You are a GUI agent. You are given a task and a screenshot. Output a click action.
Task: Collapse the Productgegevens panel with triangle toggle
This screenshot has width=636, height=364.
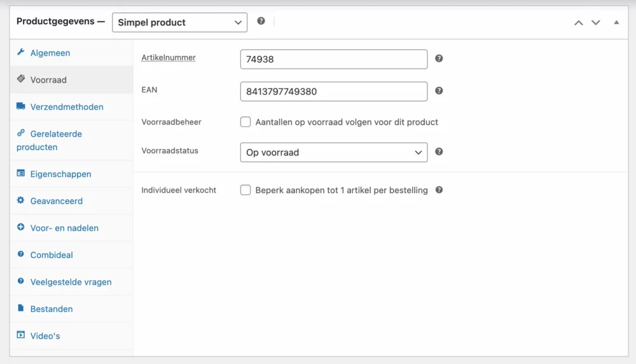coord(616,22)
